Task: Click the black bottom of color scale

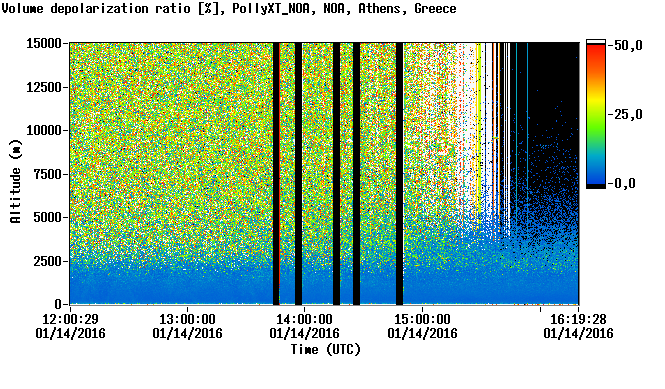Action: point(596,186)
